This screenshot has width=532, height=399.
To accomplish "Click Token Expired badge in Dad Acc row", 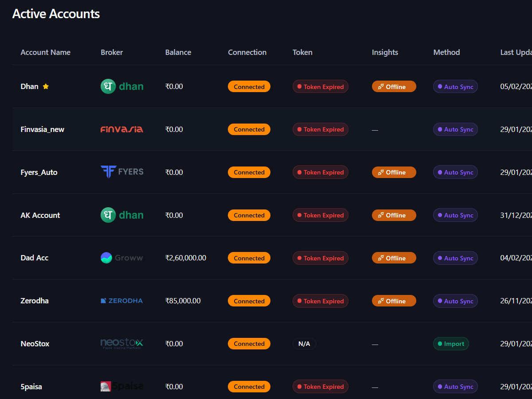I will tap(320, 258).
